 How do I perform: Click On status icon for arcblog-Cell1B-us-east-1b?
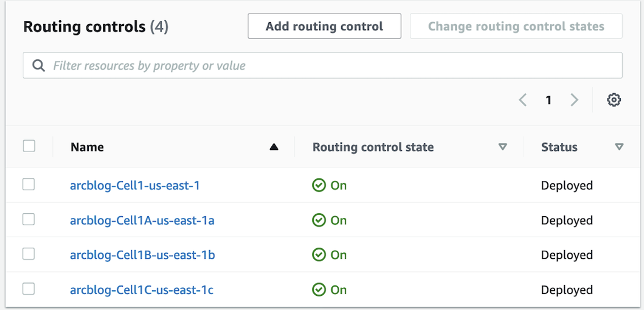pyautogui.click(x=319, y=255)
